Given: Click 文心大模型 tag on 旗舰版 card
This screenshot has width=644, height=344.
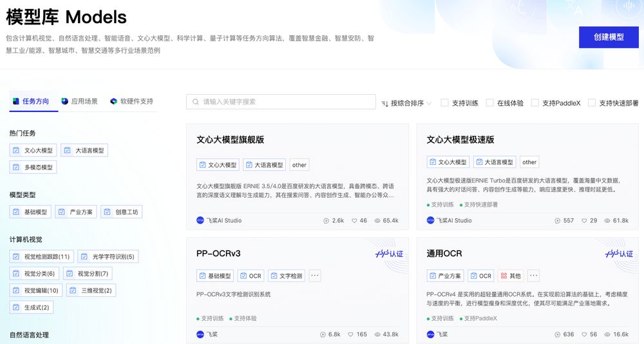Looking at the screenshot, I should (x=218, y=165).
